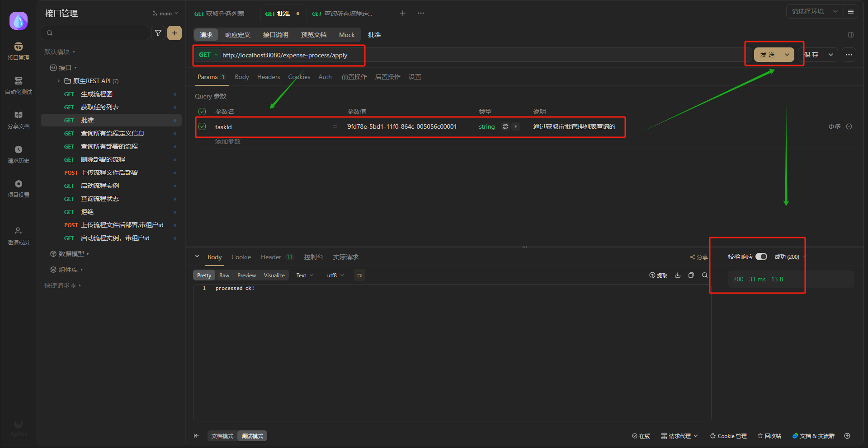Open the 请求历史 panel
The width and height of the screenshot is (868, 448).
(x=18, y=154)
